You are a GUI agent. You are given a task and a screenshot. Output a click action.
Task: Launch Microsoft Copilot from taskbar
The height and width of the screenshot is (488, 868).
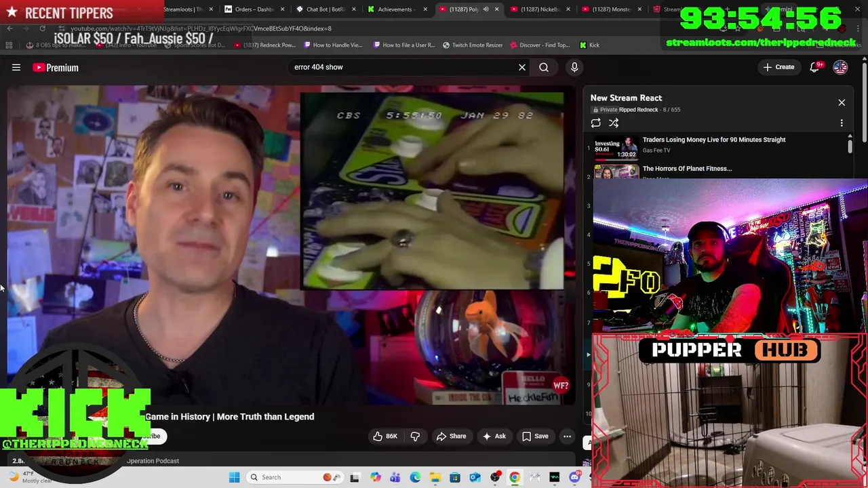375,477
